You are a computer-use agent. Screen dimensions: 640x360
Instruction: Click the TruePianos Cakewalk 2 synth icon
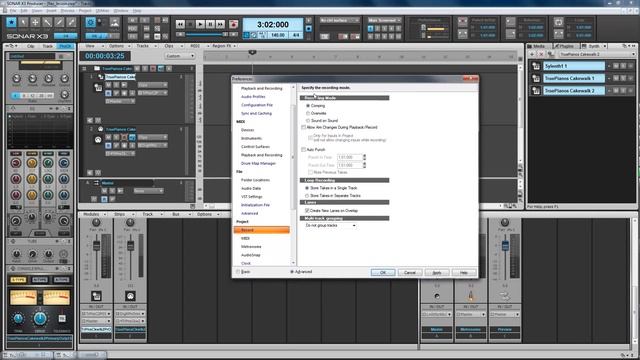coord(536,91)
